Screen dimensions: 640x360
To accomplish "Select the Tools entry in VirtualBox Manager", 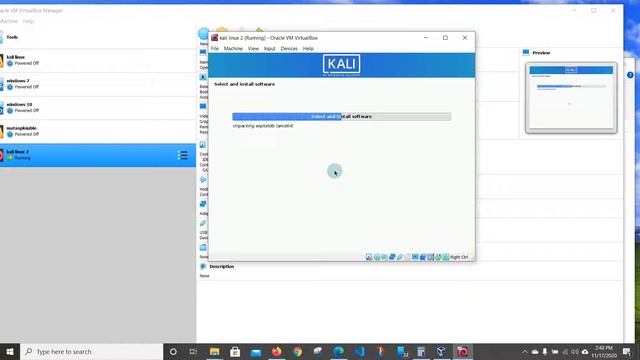I will tap(98, 37).
